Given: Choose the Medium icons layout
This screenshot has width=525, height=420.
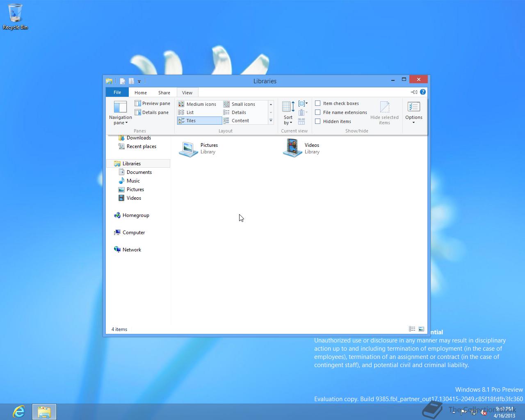Looking at the screenshot, I should pyautogui.click(x=199, y=104).
